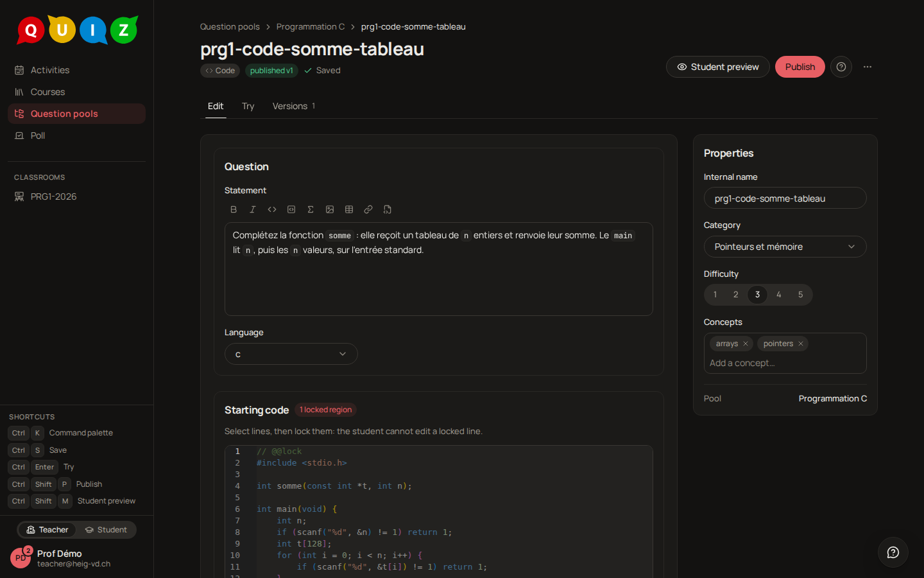Focus the Add a concept field
924x578 pixels.
[785, 363]
